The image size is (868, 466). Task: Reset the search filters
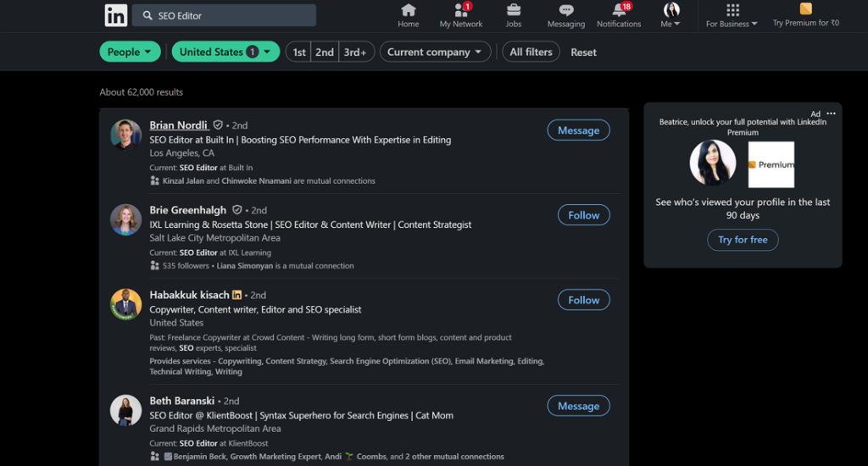[x=583, y=52]
